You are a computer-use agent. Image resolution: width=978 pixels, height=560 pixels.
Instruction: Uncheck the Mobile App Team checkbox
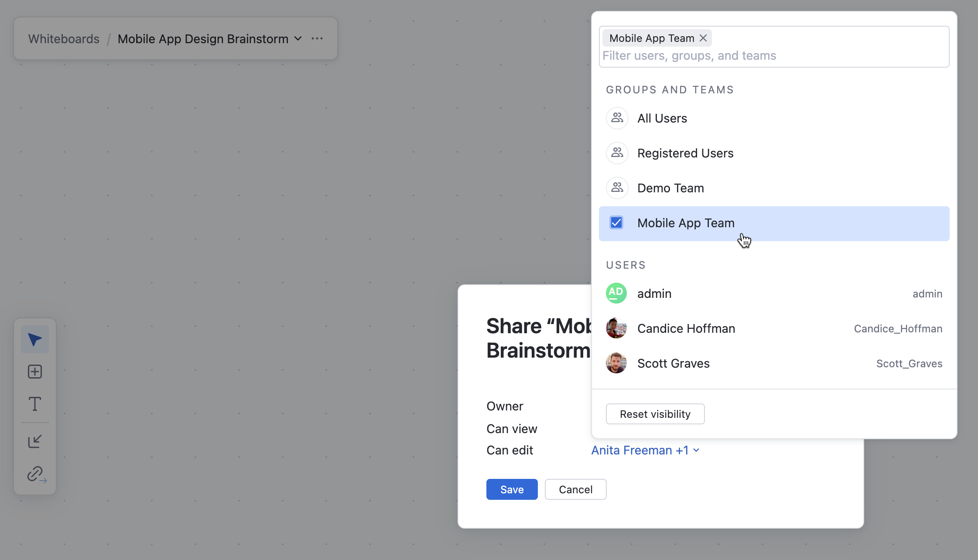[x=616, y=223]
